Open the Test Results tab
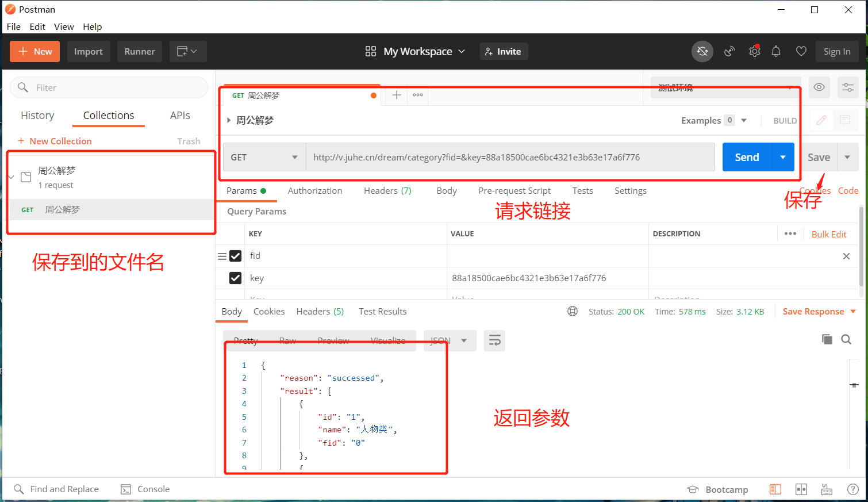The width and height of the screenshot is (868, 502). point(383,312)
